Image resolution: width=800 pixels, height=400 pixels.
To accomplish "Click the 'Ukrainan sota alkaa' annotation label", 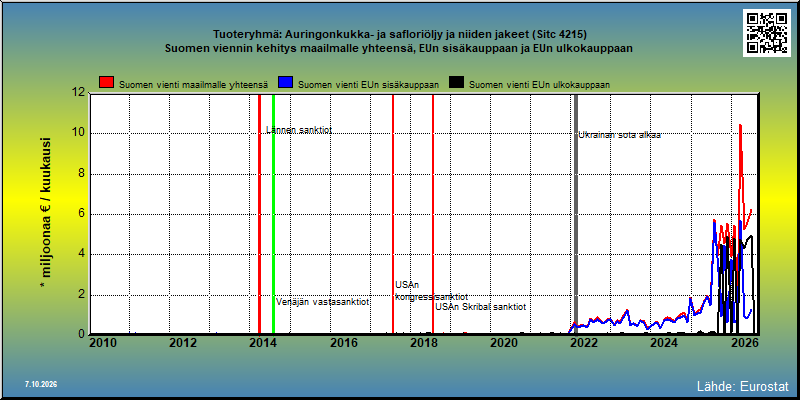I will coord(619,135).
